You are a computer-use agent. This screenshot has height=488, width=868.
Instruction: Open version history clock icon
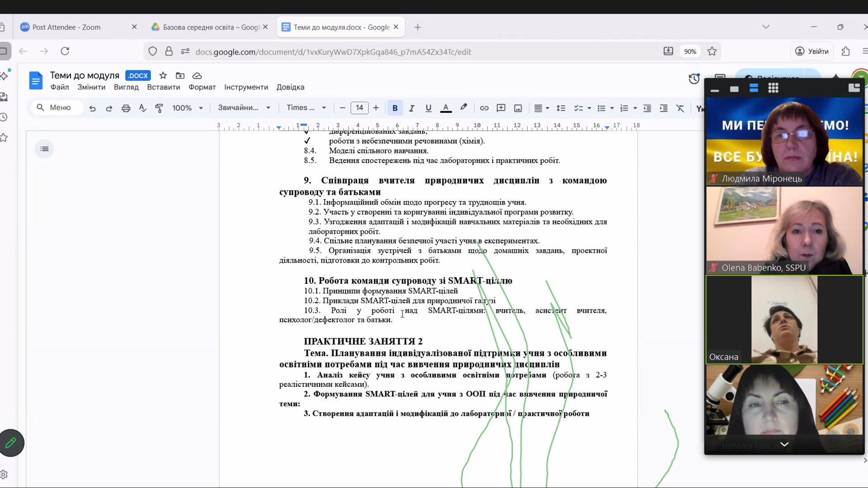click(694, 79)
